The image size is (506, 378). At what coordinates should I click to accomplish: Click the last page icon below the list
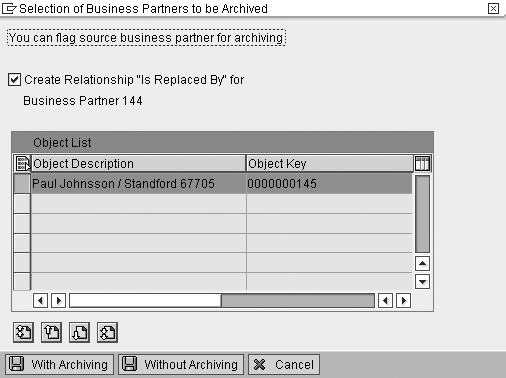107,332
